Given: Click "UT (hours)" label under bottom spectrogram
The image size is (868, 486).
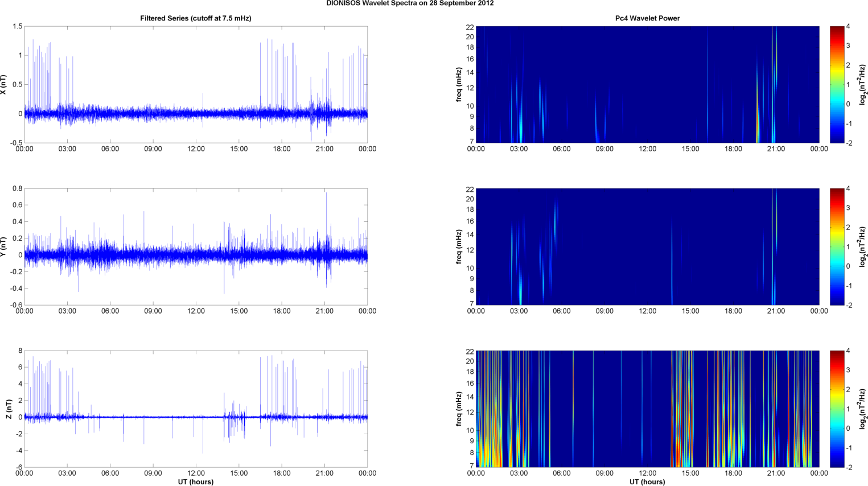Looking at the screenshot, I should [x=647, y=481].
